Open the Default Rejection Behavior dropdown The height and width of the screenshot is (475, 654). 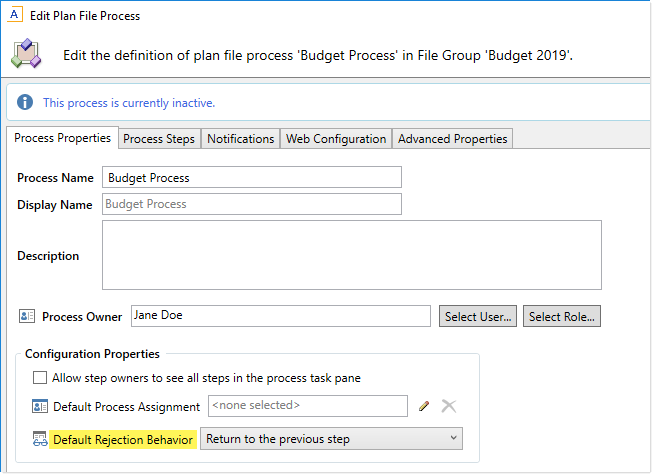point(331,439)
